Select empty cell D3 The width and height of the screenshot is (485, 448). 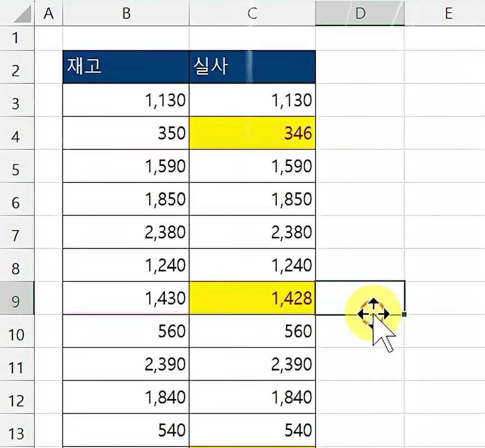pos(360,100)
